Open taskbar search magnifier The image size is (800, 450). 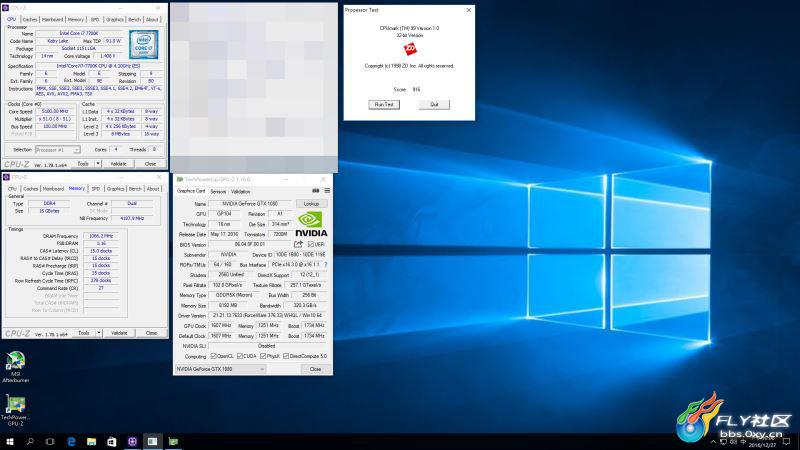click(x=30, y=441)
